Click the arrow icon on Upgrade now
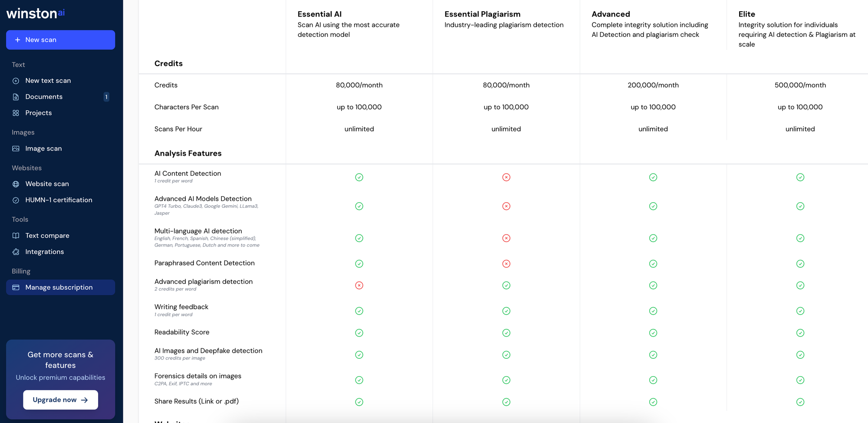This screenshot has height=423, width=868. 84,400
